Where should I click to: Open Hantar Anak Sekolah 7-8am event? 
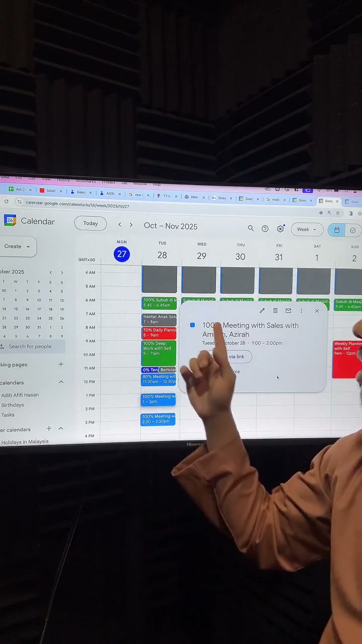click(x=159, y=319)
